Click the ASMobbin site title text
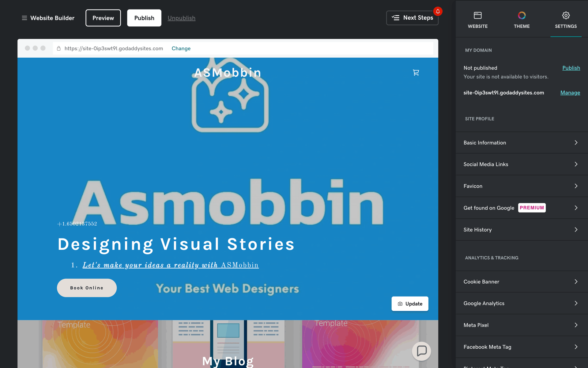Image resolution: width=588 pixels, height=368 pixels. click(x=228, y=73)
